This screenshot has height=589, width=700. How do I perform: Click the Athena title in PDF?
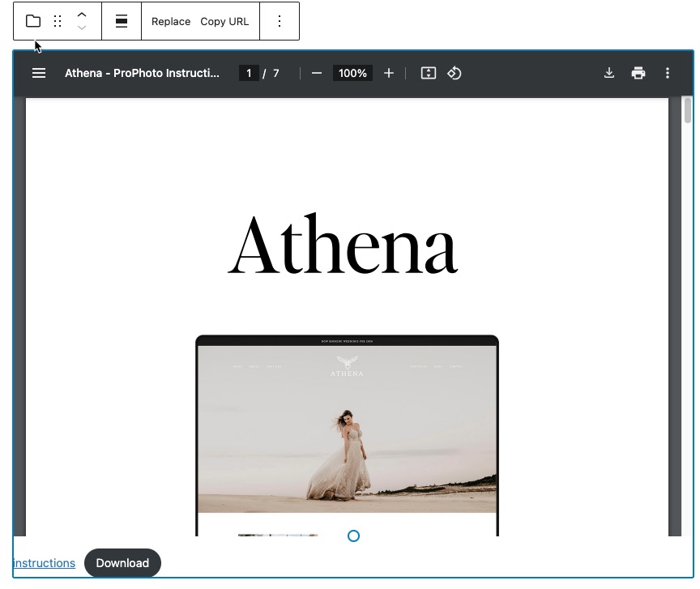(x=343, y=243)
